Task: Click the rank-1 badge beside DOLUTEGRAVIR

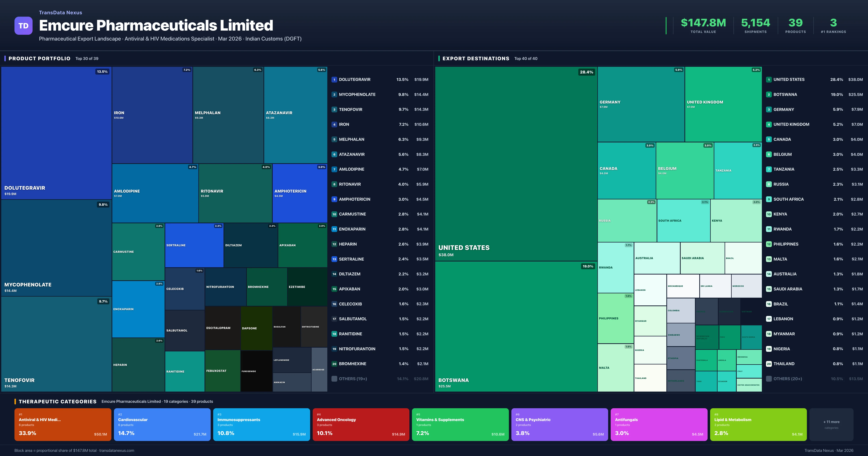Action: pos(334,79)
